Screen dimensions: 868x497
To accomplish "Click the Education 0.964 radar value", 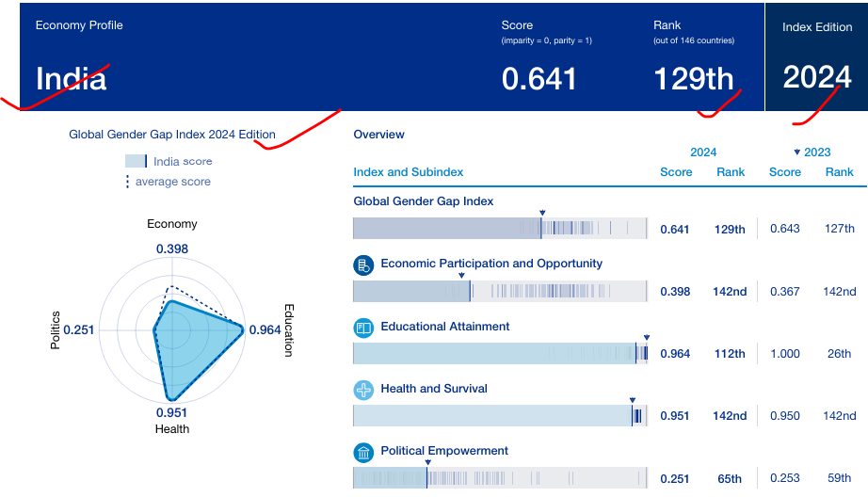I will click(265, 329).
